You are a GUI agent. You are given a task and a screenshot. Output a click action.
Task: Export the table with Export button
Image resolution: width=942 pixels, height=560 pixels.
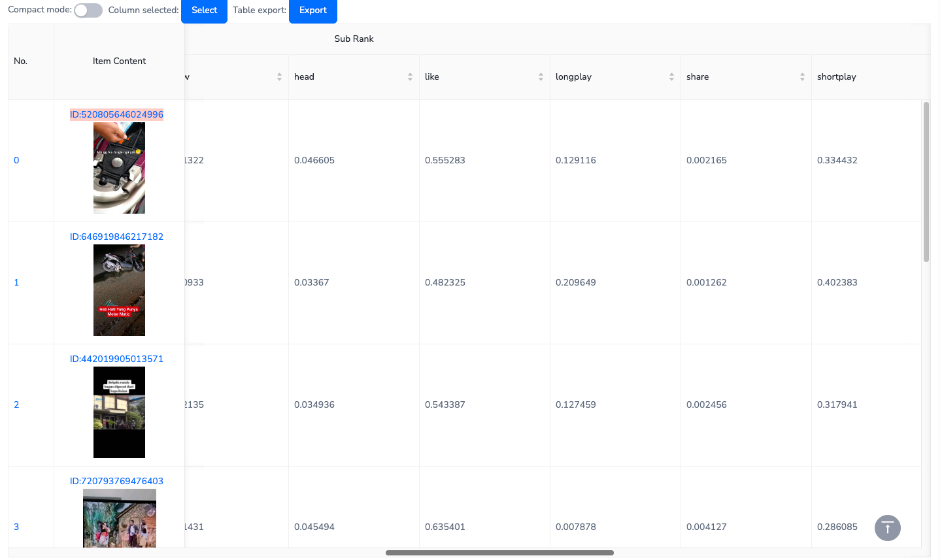(x=312, y=10)
